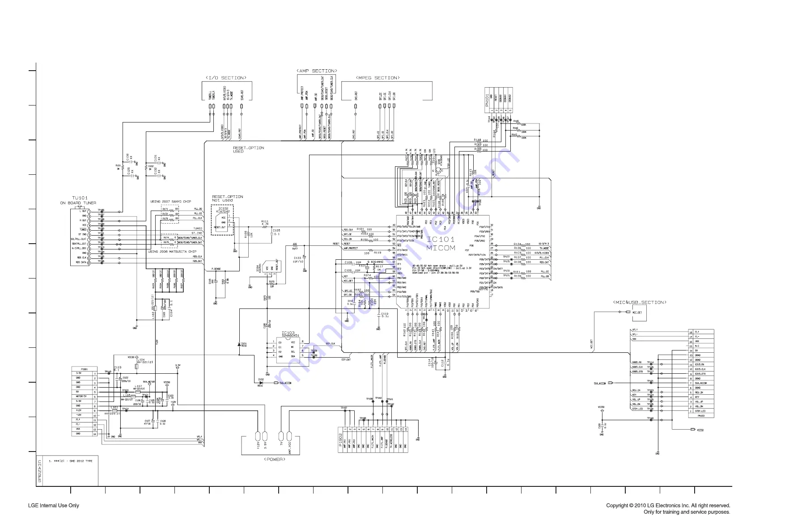Click the "L OUT" pin on TU101
The width and height of the screenshot is (789, 532).
click(83, 211)
